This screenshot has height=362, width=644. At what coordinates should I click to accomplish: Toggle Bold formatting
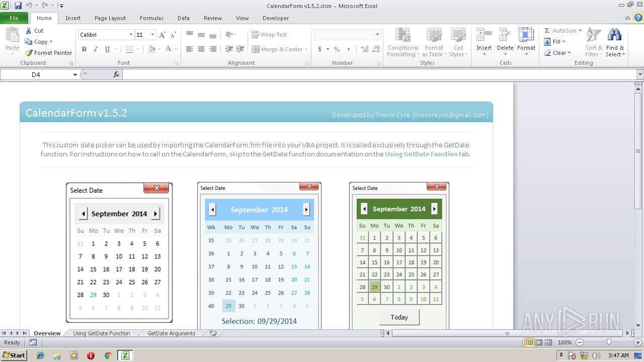[84, 49]
